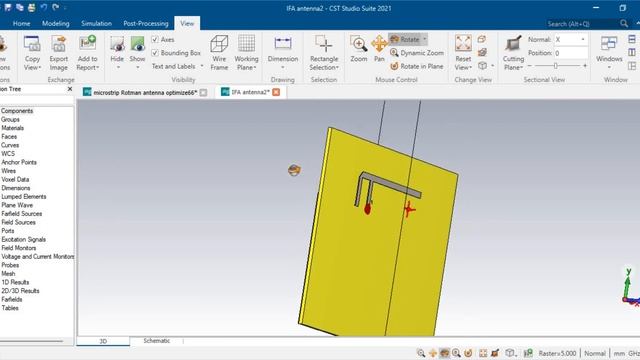Click the save icon in title bar
This screenshot has height=360, width=640.
click(x=8, y=7)
